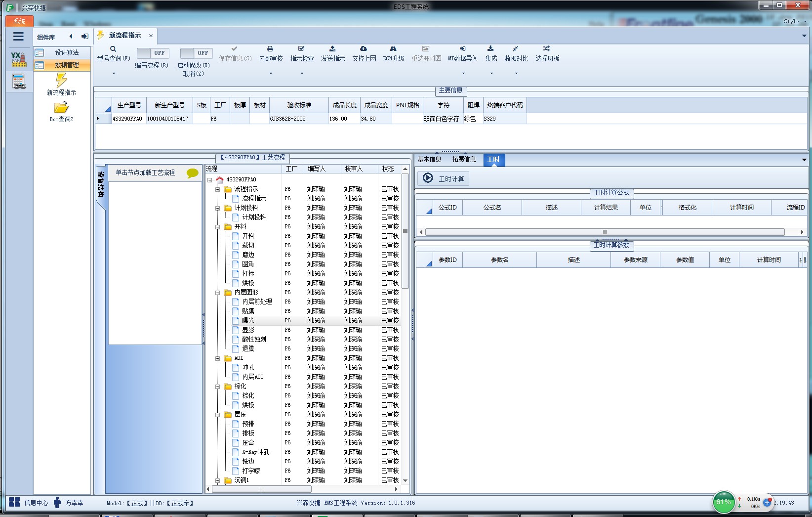812x517 pixels.
Task: Open dropdown under 指示检查
Action: tap(302, 74)
